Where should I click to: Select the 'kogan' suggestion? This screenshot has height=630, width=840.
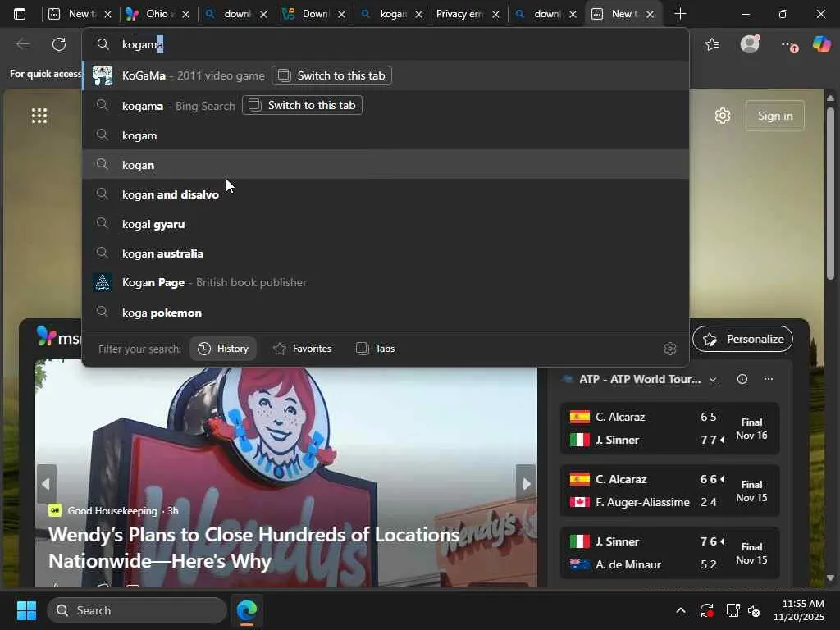[386, 165]
